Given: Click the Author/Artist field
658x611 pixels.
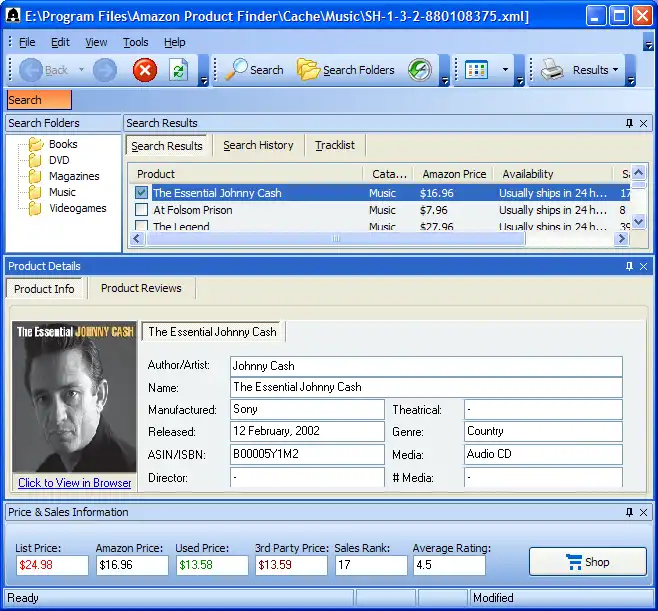Looking at the screenshot, I should [426, 366].
